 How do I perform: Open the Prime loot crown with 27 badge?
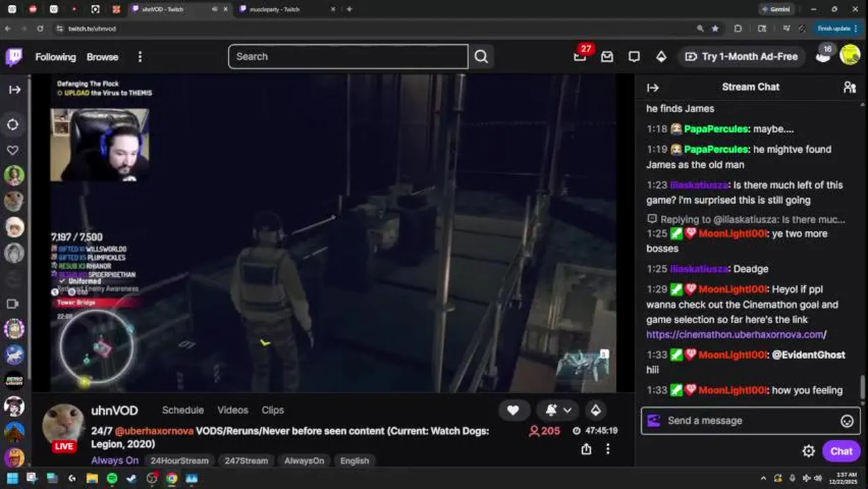[580, 56]
